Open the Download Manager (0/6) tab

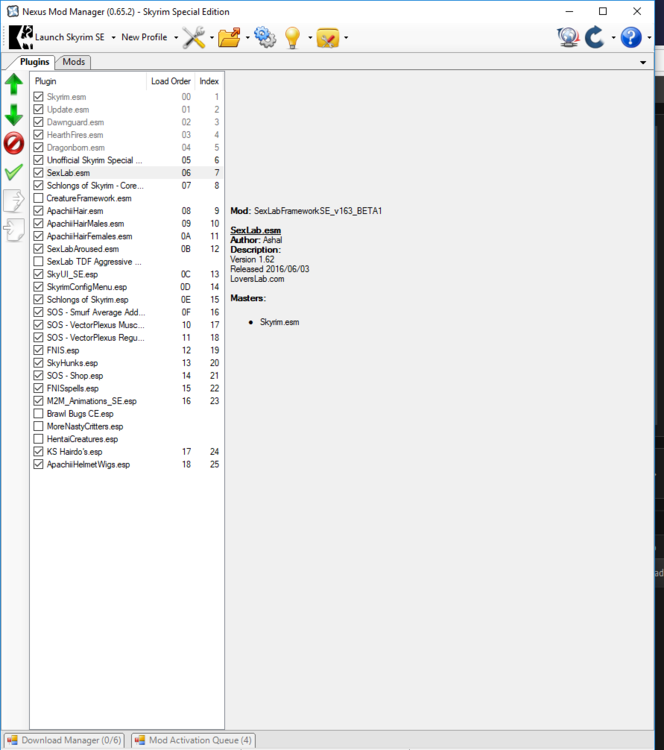coord(64,740)
